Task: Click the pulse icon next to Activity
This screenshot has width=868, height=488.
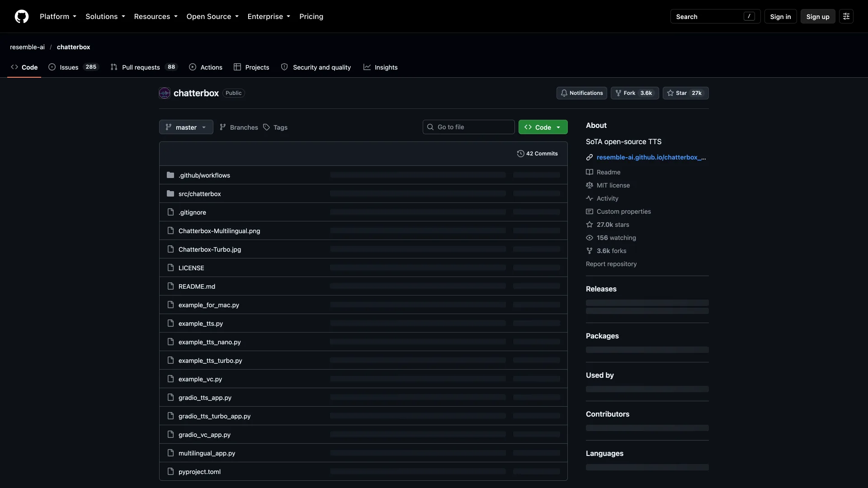Action: pos(590,198)
